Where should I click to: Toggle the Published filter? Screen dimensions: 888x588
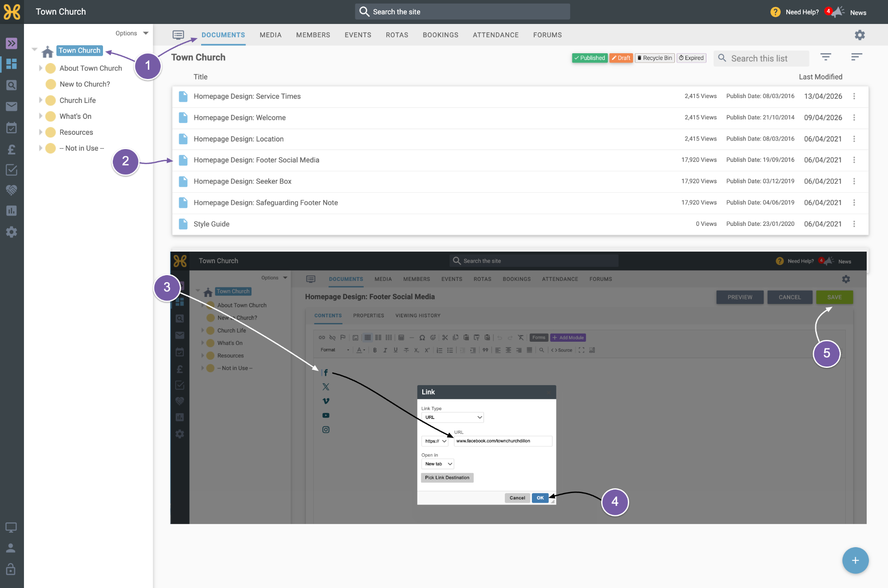[x=590, y=58]
